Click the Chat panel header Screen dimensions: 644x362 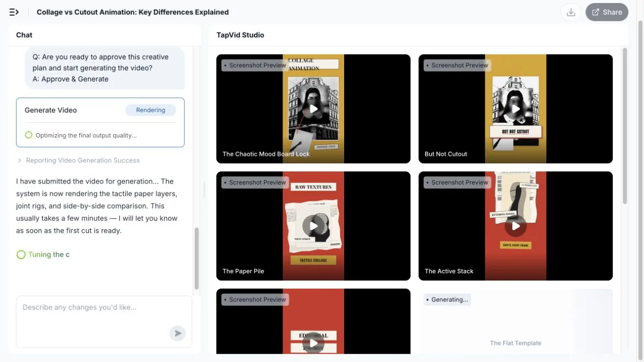point(24,35)
